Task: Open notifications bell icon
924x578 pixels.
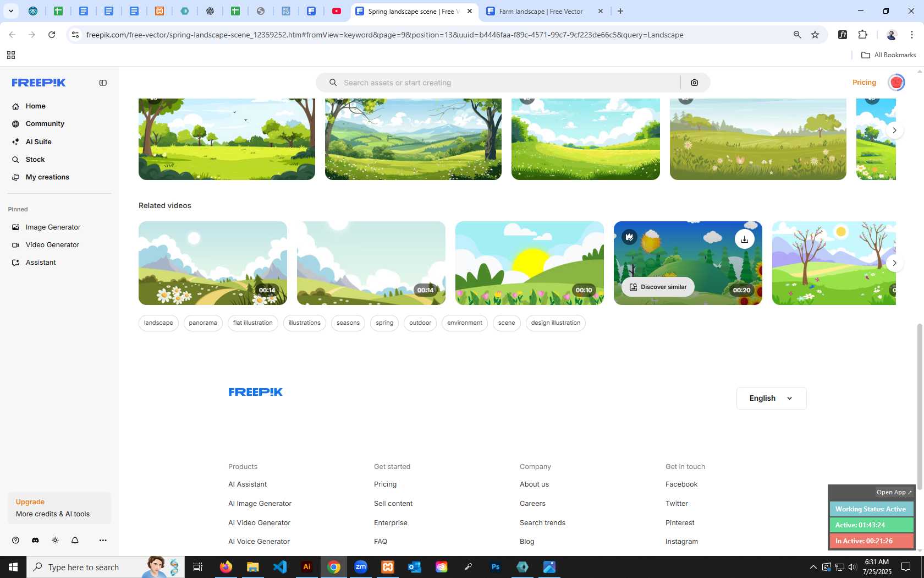Action: tap(75, 541)
